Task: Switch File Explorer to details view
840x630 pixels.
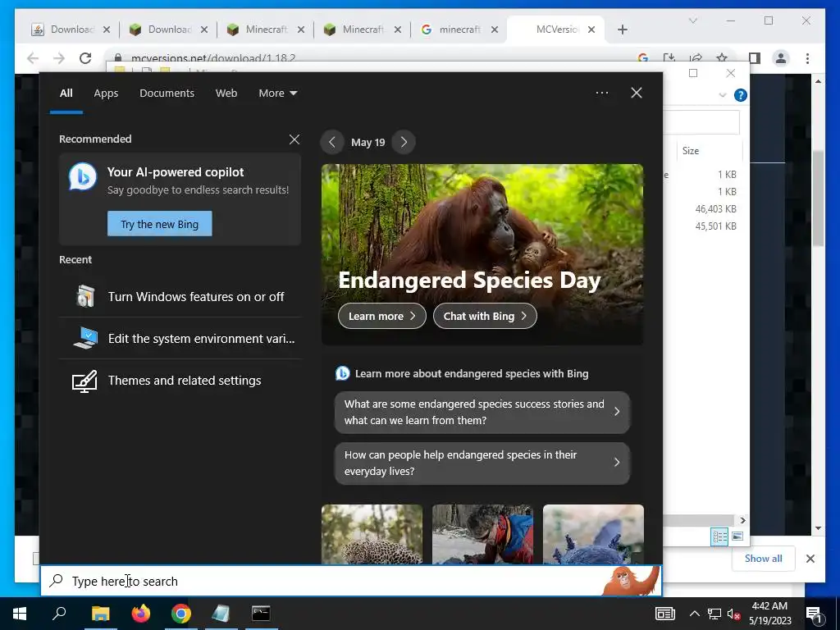Action: point(719,536)
